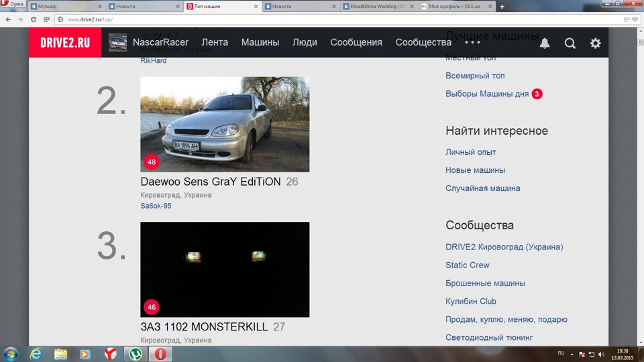The image size is (644, 362).
Task: Open the Лента menu item
Action: [x=215, y=42]
